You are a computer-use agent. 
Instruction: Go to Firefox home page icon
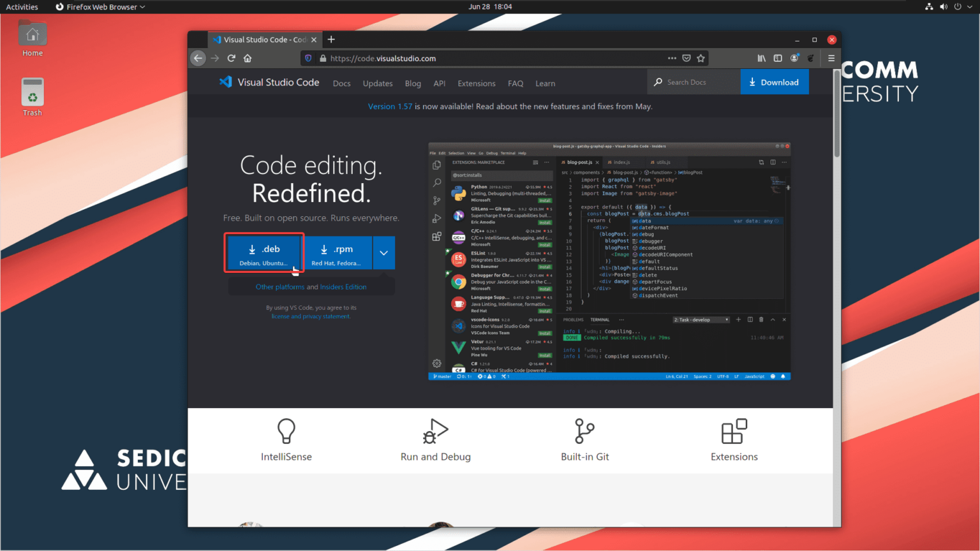pos(248,58)
